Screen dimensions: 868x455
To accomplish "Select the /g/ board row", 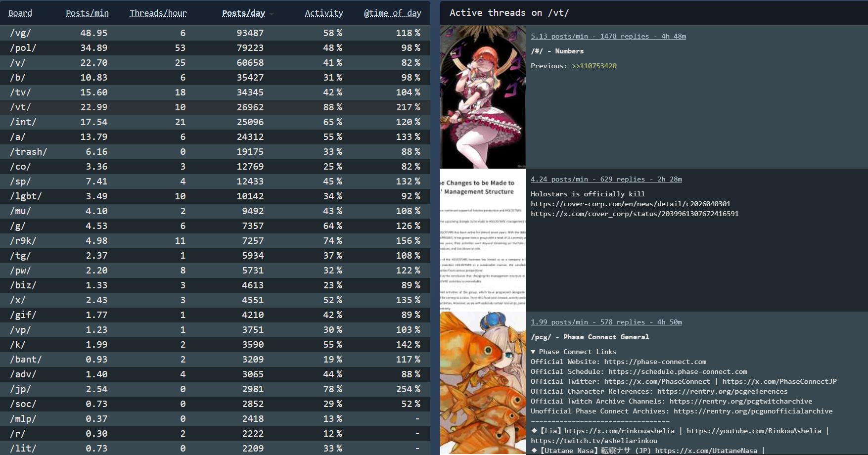I will [x=215, y=226].
